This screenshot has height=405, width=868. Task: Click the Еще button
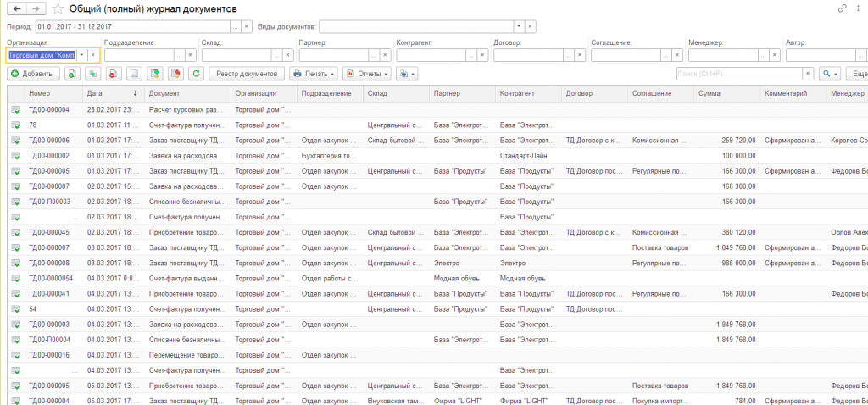[x=858, y=73]
